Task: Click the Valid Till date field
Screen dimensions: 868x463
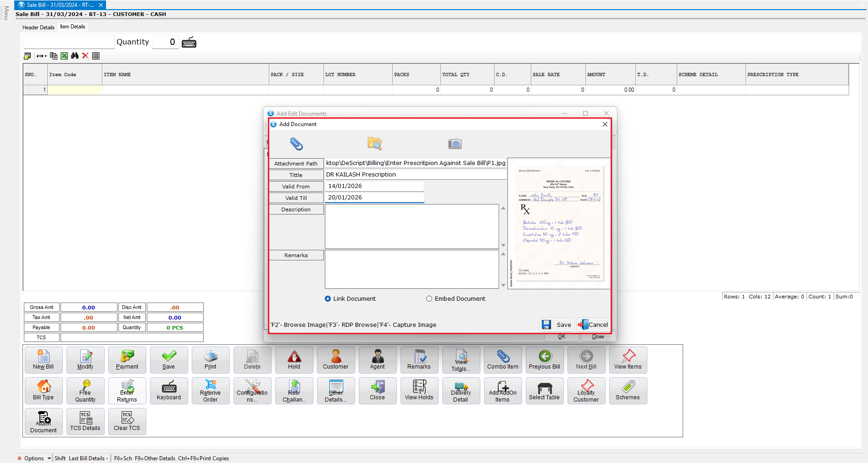Action: click(374, 198)
